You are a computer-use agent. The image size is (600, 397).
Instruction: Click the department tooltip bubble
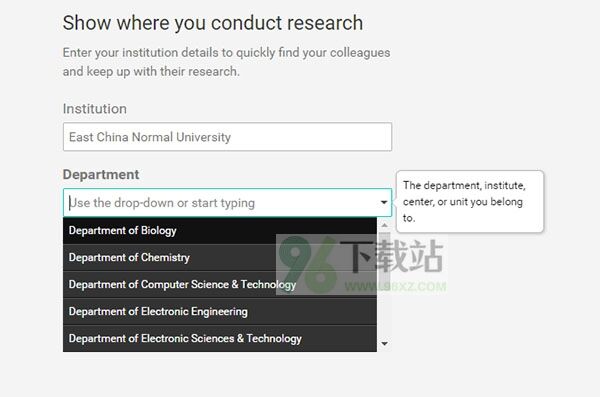pyautogui.click(x=470, y=201)
